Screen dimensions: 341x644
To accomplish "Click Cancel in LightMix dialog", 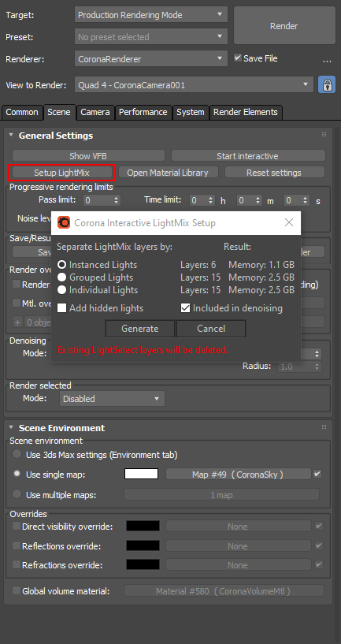I will pyautogui.click(x=211, y=329).
